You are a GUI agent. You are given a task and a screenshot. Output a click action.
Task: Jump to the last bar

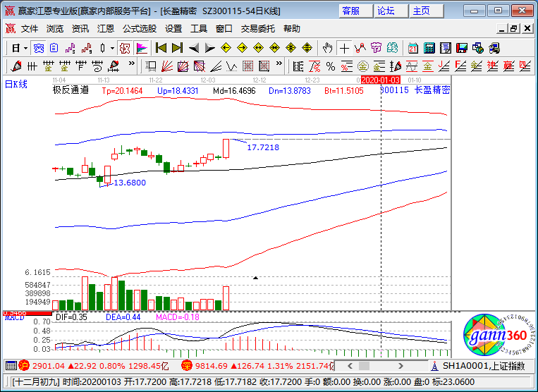tap(177, 48)
